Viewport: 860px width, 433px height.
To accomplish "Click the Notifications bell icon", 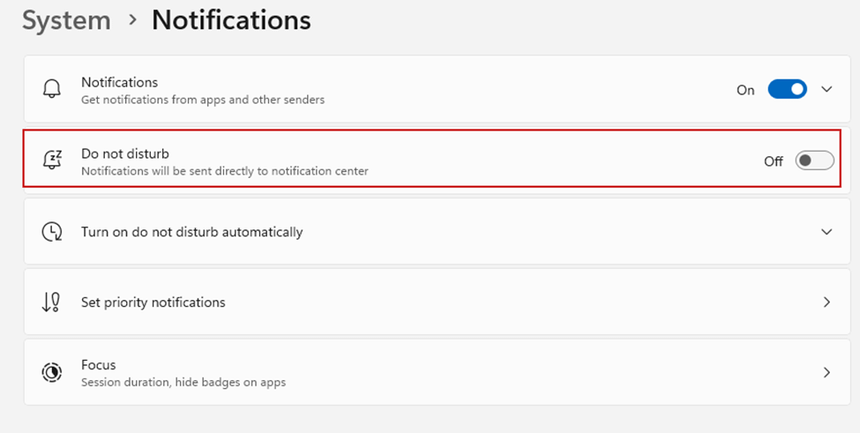I will 52,90.
